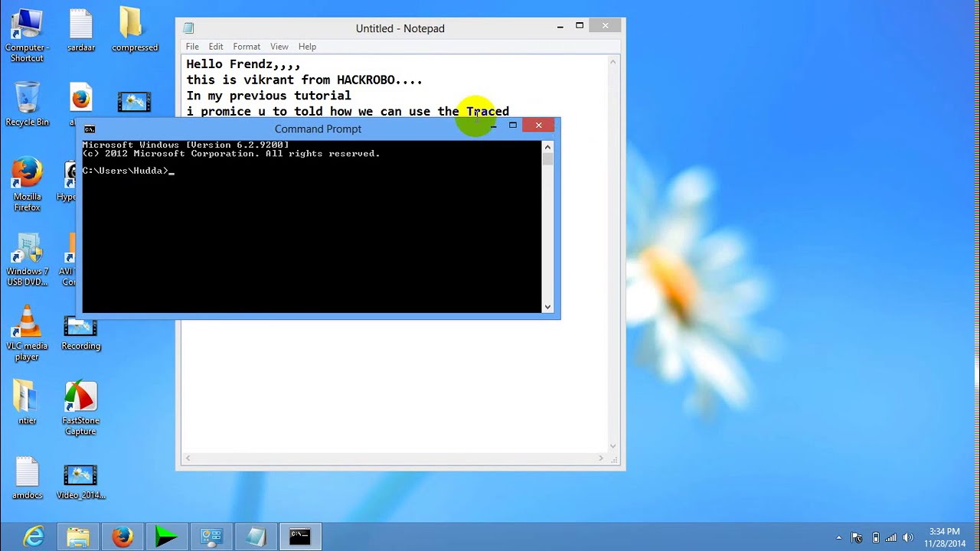Open the Computer - Shortcut desktop icon

tap(27, 34)
